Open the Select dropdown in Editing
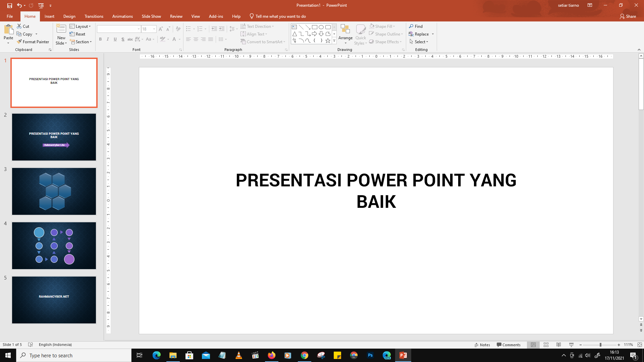The image size is (644, 362). click(x=419, y=42)
